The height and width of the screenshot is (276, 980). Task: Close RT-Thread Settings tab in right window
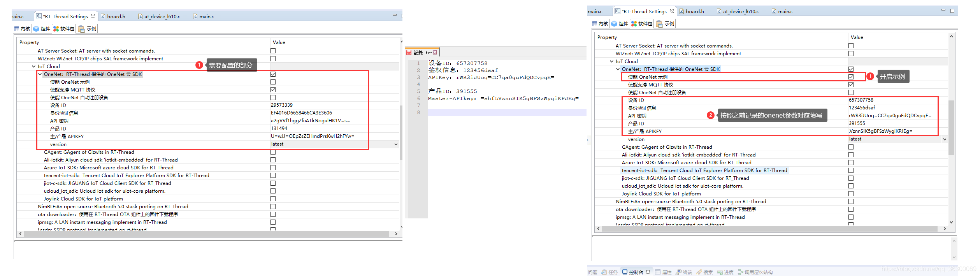pyautogui.click(x=672, y=11)
